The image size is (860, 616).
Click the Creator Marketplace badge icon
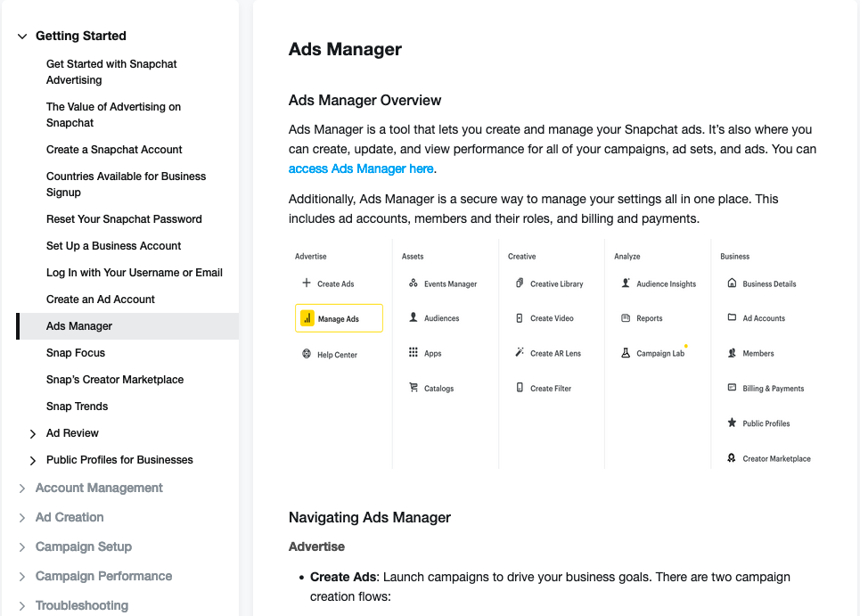[x=732, y=457]
